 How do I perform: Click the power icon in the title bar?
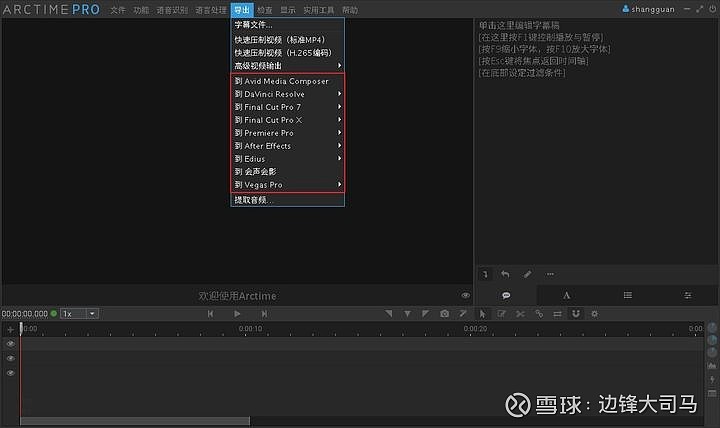click(713, 9)
